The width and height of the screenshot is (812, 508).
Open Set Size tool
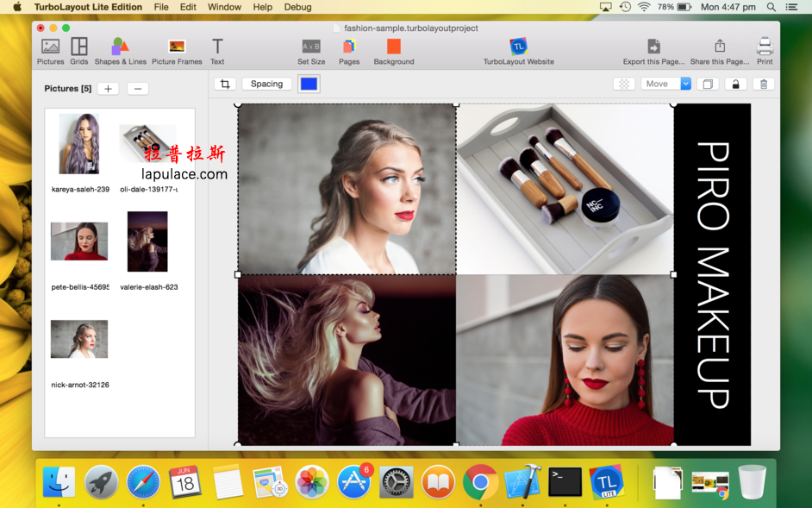pos(311,52)
